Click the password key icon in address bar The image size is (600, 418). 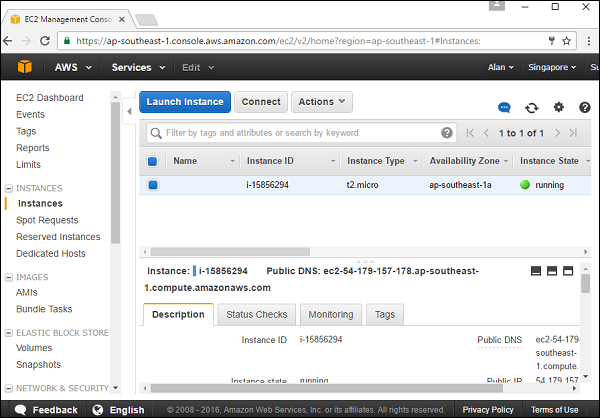tap(552, 41)
